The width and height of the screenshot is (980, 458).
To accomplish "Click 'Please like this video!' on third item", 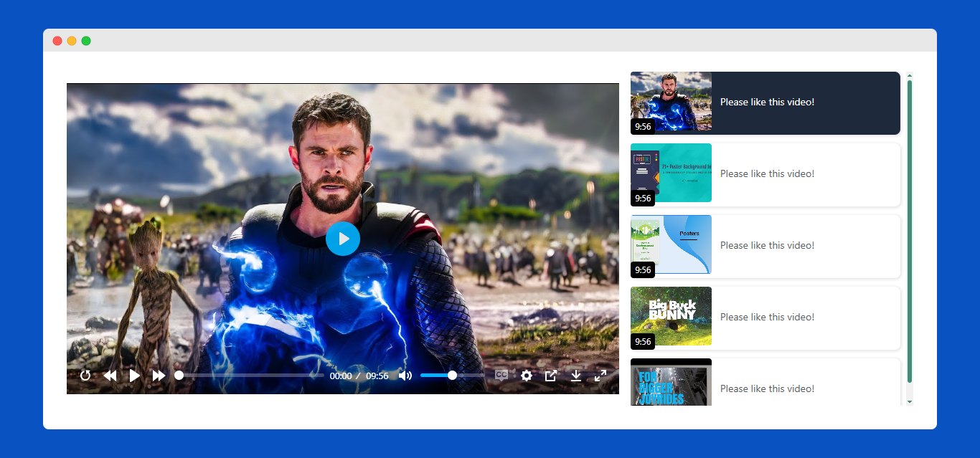I will tap(767, 245).
